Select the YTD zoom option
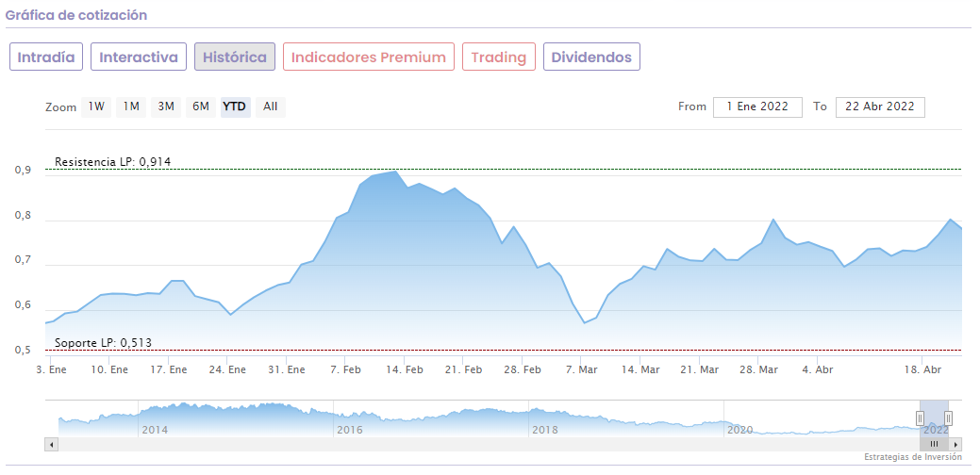The width and height of the screenshot is (980, 475). coord(235,106)
